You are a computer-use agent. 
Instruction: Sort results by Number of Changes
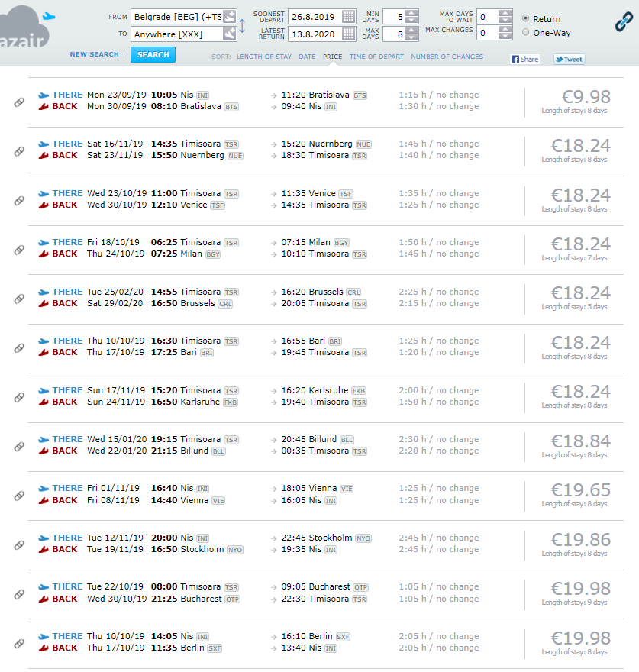[447, 57]
